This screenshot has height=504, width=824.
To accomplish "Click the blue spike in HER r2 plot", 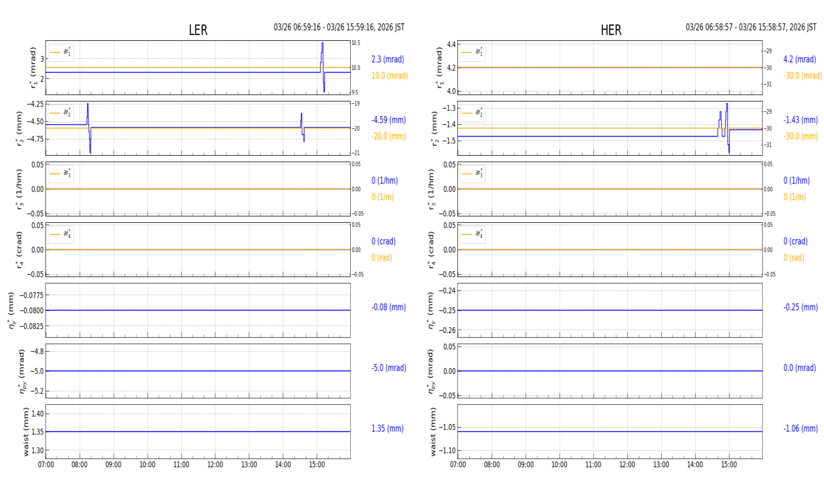I will (x=727, y=111).
